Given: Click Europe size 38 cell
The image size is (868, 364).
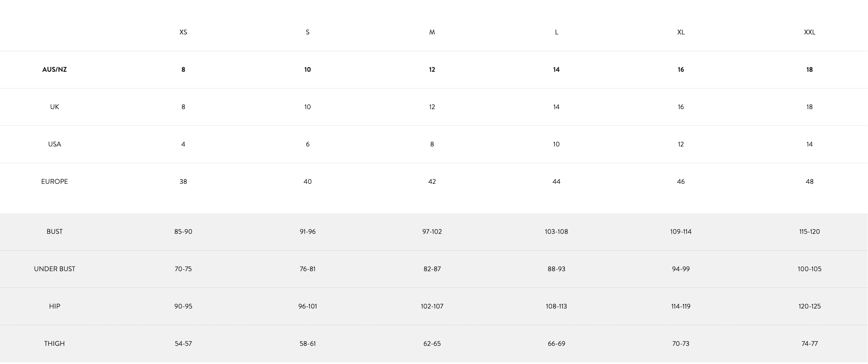Looking at the screenshot, I should (x=183, y=182).
